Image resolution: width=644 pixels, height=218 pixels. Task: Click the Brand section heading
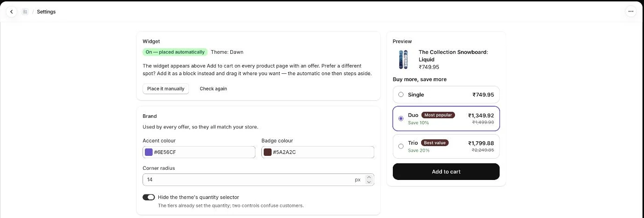(x=150, y=116)
